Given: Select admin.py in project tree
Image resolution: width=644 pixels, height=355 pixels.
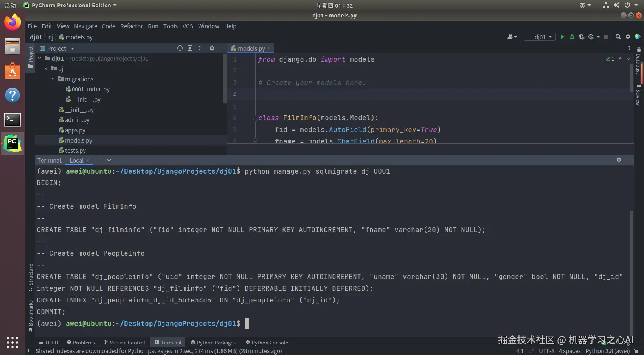Looking at the screenshot, I should tap(77, 120).
